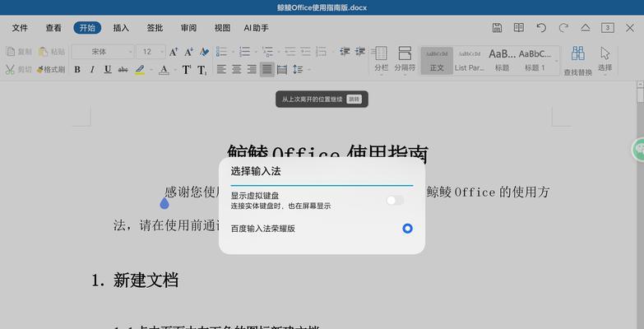
Task: Select the 百度输入法荣耀版 radio button
Action: pos(407,229)
